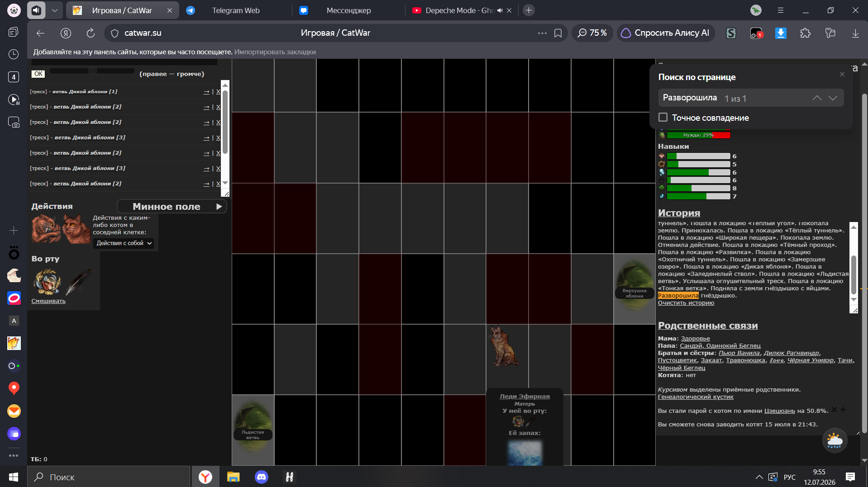
Task: Jump to the next search match
Action: coord(833,98)
